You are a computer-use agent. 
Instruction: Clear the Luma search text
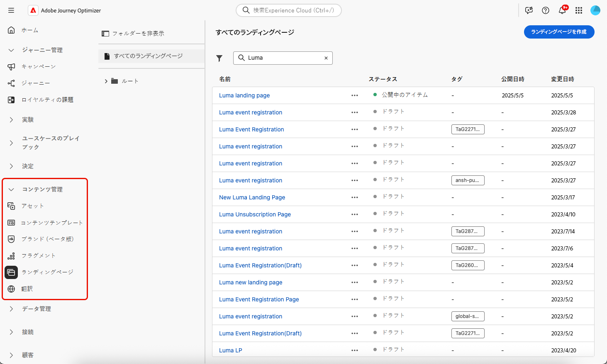326,58
